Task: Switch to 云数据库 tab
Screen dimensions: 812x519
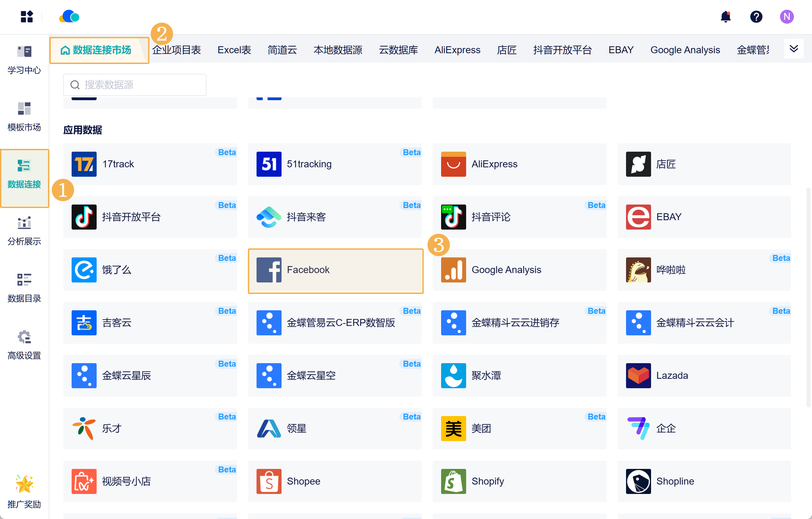Action: tap(398, 50)
